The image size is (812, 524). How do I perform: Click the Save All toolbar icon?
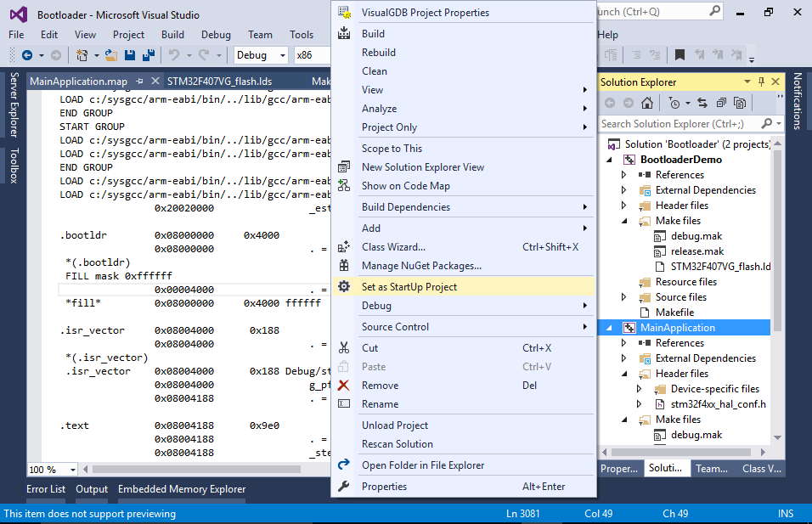[x=149, y=55]
